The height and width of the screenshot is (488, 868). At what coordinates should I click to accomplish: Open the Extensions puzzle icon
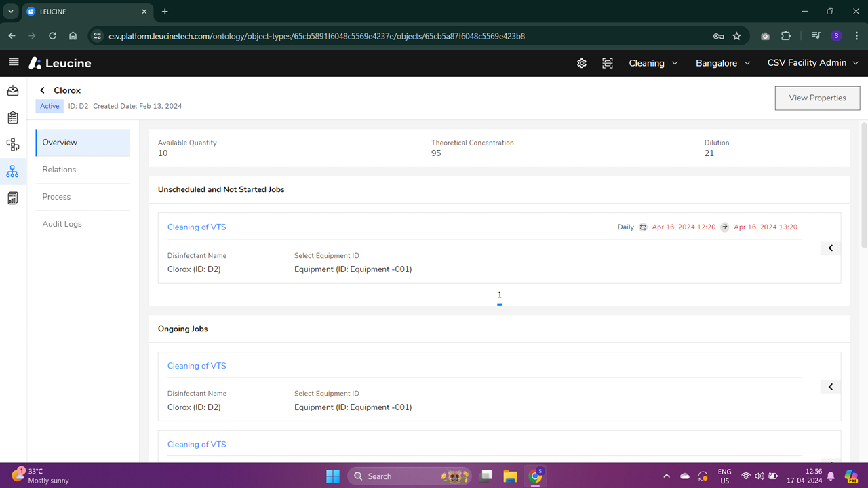tap(786, 36)
